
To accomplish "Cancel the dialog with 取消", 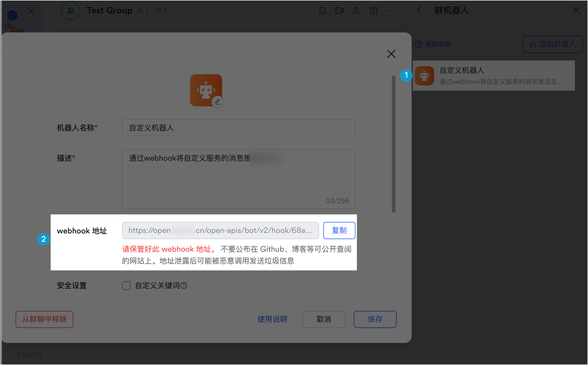I will 323,319.
